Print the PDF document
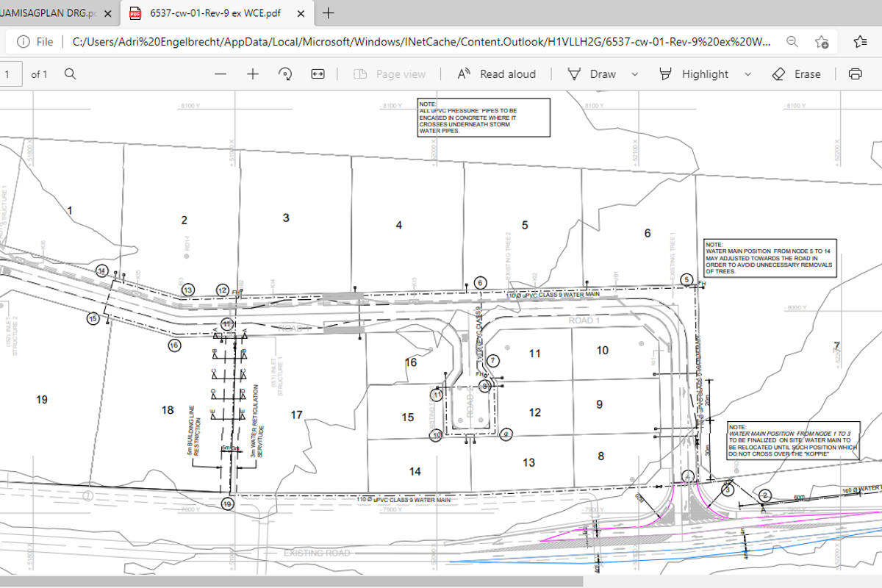This screenshot has width=882, height=588. click(x=855, y=74)
